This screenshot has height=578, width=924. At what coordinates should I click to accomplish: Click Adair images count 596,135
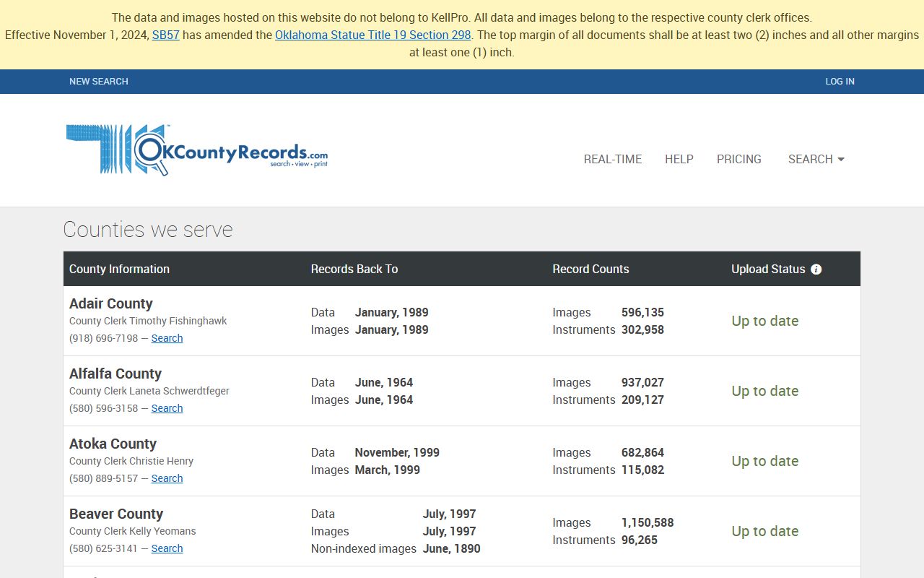(642, 312)
